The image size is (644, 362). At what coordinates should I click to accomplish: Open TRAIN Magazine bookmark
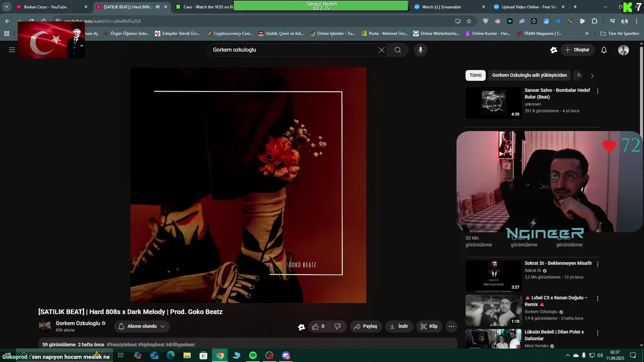point(539,34)
